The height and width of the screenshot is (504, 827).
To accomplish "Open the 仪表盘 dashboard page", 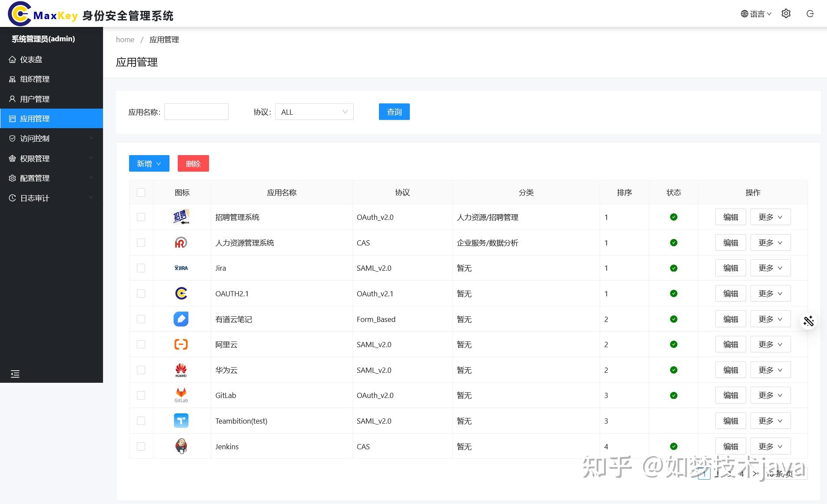I will [x=31, y=59].
